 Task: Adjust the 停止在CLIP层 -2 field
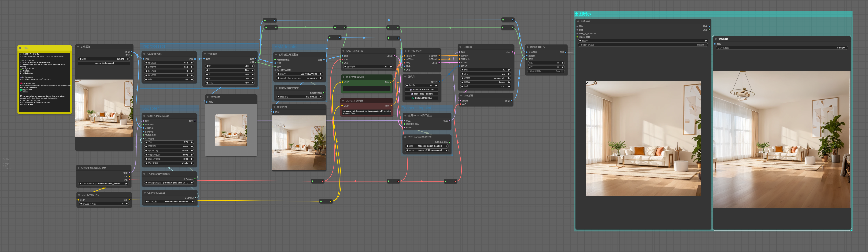[x=104, y=204]
